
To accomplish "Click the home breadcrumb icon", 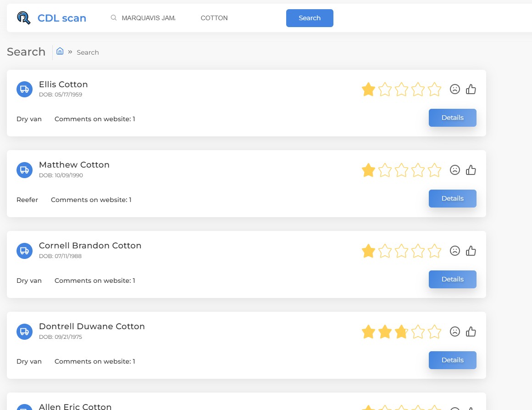I will (x=60, y=51).
